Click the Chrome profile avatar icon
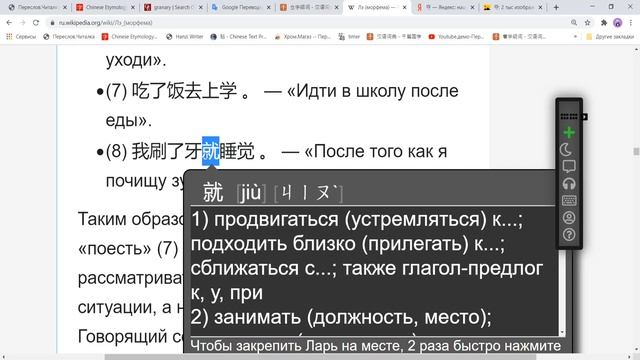 (x=618, y=23)
